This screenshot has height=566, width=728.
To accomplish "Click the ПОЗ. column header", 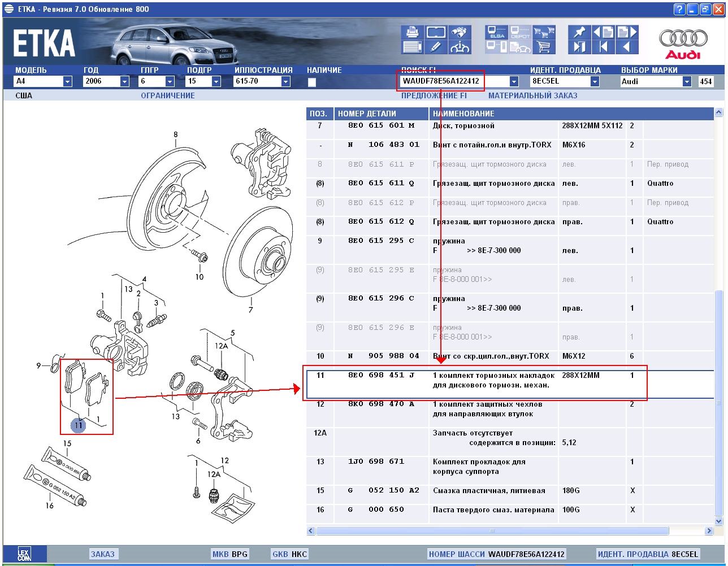I will (x=320, y=114).
